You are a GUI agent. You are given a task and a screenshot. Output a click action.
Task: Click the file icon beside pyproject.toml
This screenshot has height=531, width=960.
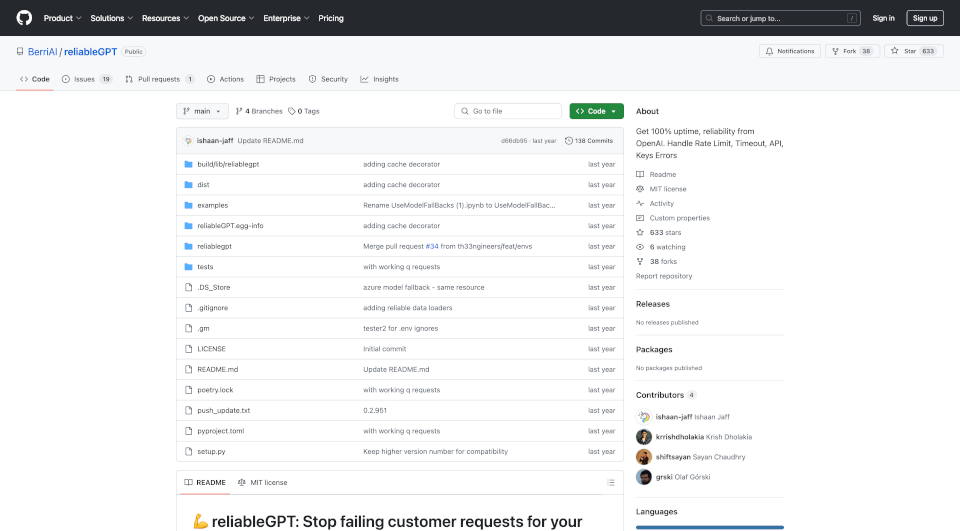point(189,431)
